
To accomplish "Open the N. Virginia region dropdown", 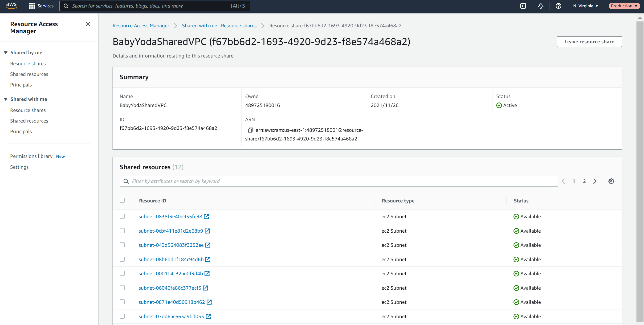I will click(x=586, y=6).
